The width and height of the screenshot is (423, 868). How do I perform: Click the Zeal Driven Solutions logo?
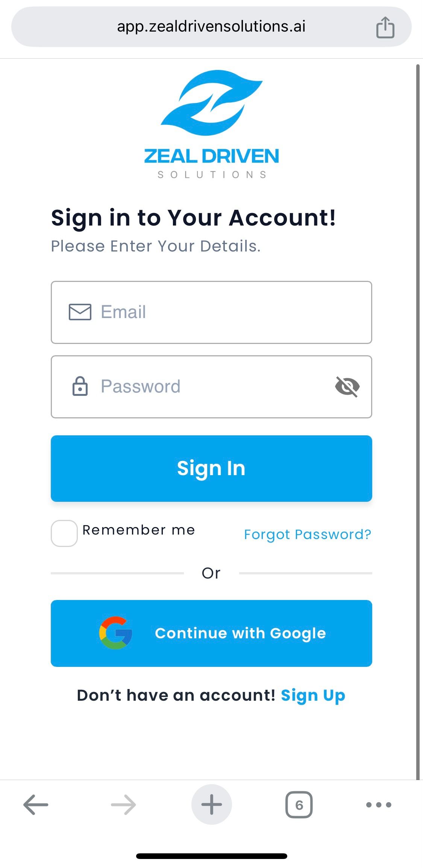212,124
